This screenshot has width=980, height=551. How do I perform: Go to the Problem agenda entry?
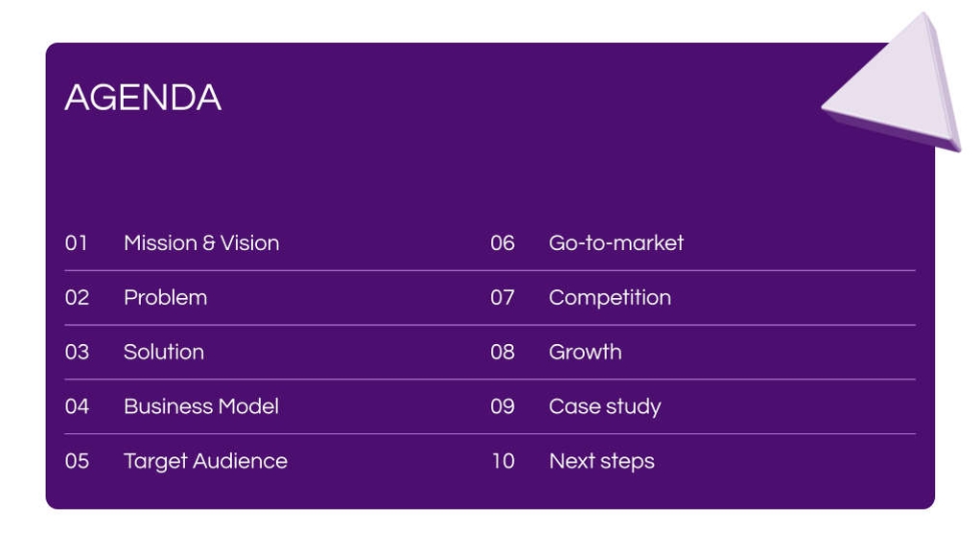click(165, 298)
